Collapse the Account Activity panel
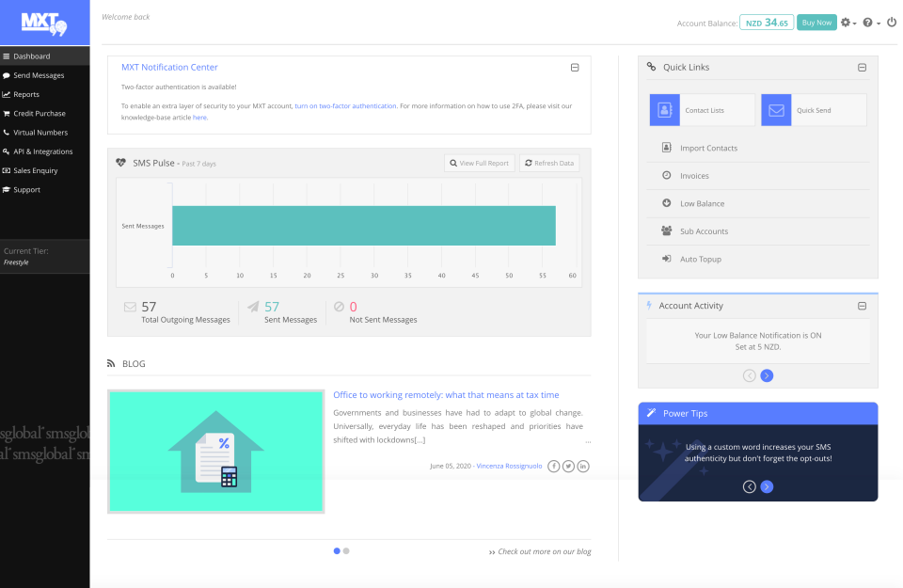903x588 pixels. (862, 305)
